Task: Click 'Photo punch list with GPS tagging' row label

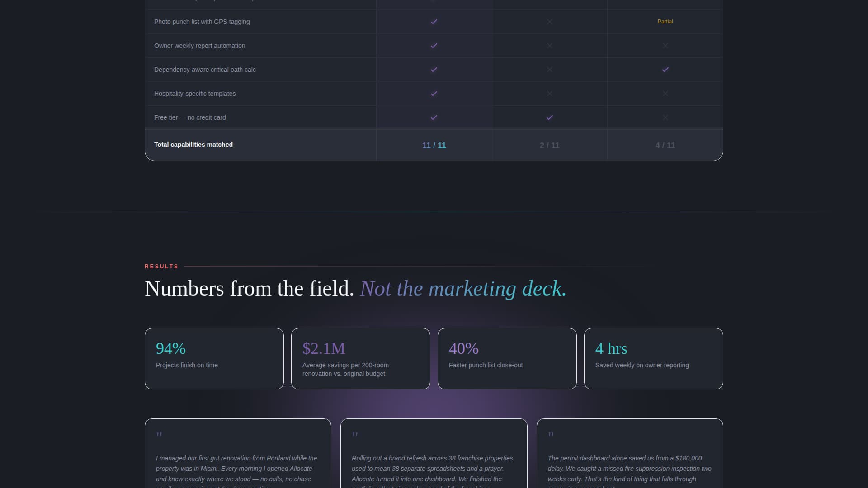Action: (x=202, y=22)
